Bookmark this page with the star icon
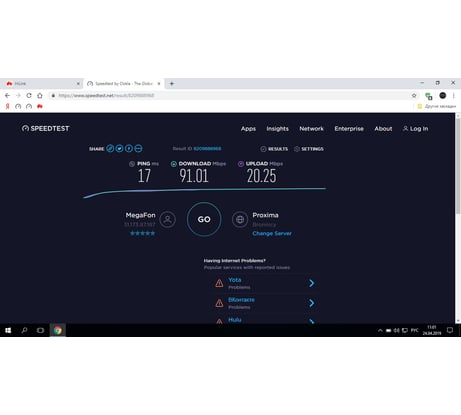Viewport: 461px width, 415px height. 414,96
